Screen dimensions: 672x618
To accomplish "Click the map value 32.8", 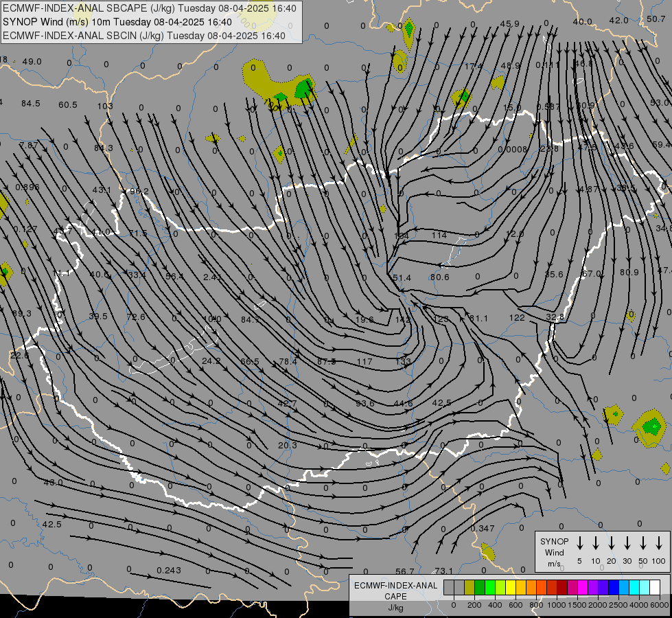I will [x=555, y=317].
